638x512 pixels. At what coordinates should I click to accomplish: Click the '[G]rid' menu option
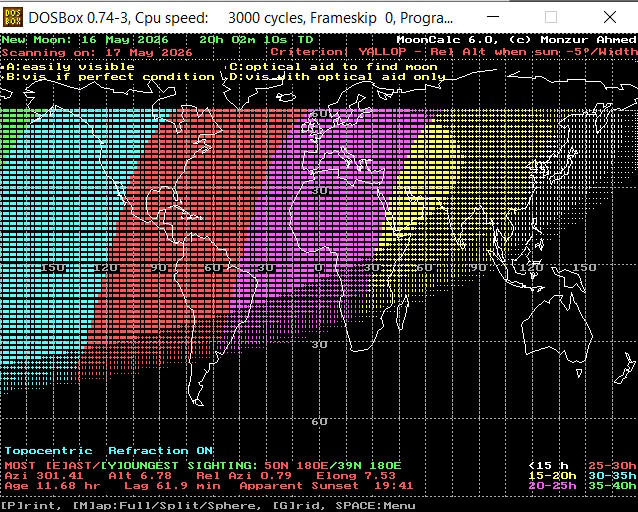pyautogui.click(x=299, y=506)
